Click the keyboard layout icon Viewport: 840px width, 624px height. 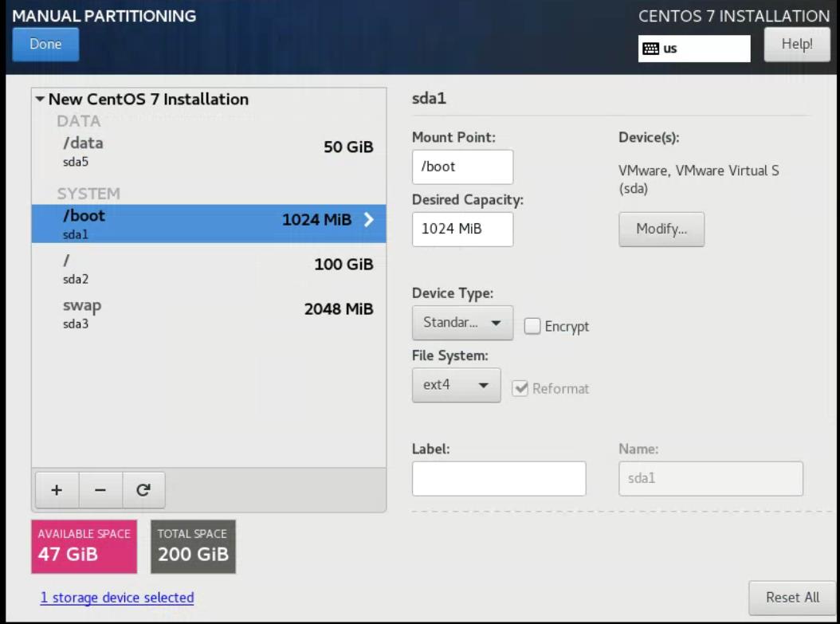651,49
